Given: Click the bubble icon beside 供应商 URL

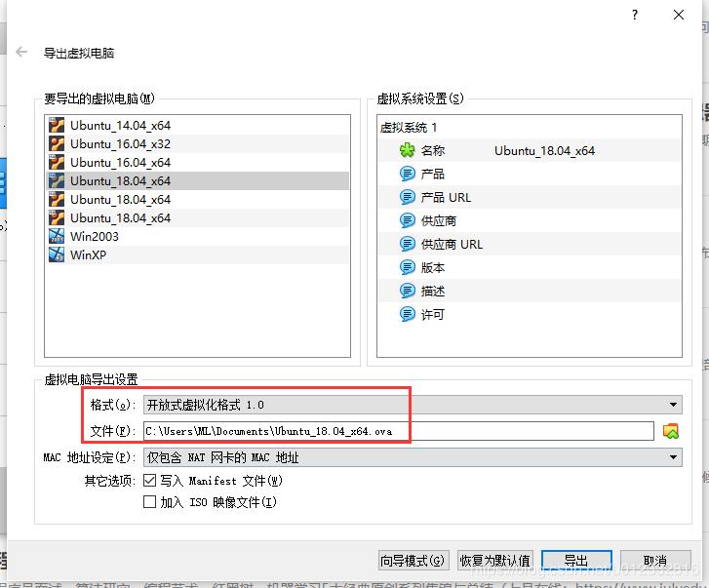Looking at the screenshot, I should (407, 244).
